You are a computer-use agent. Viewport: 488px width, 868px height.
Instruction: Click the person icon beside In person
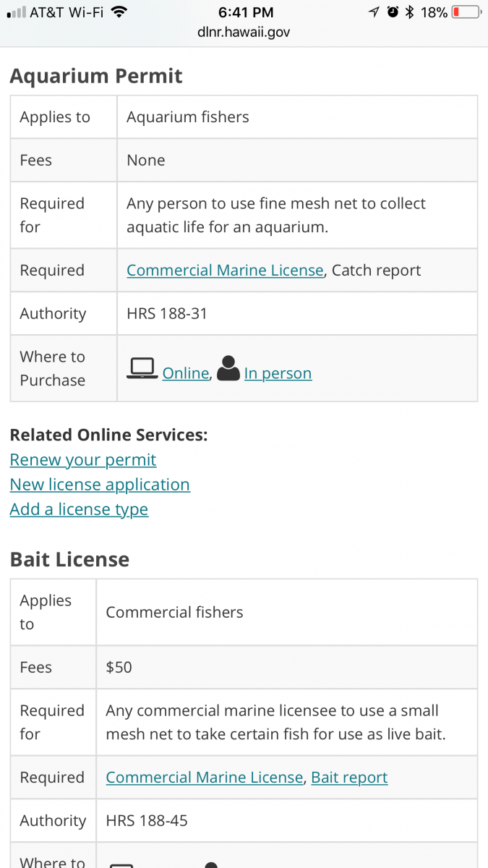tap(228, 367)
